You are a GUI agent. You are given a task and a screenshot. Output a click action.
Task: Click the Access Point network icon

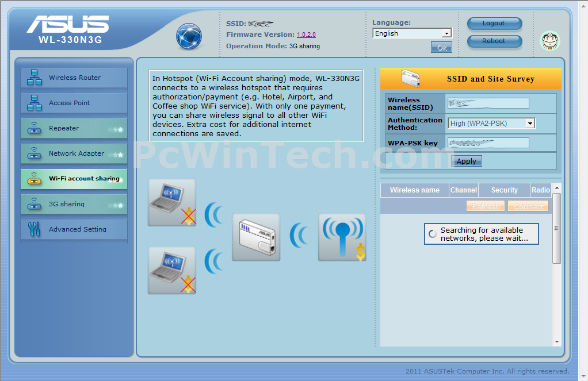tap(35, 103)
